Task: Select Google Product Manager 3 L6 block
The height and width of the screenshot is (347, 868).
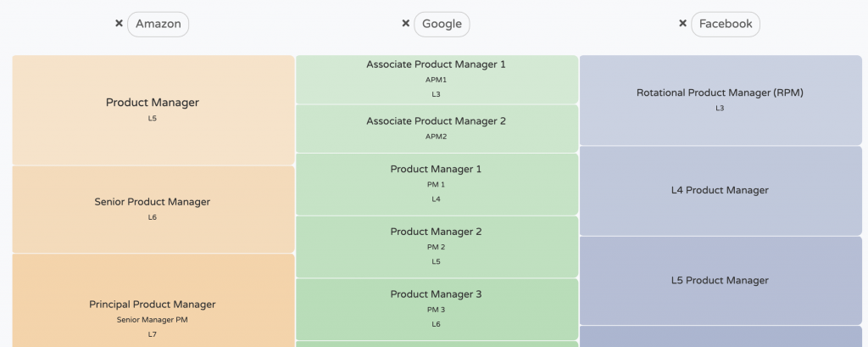Action: [x=436, y=309]
